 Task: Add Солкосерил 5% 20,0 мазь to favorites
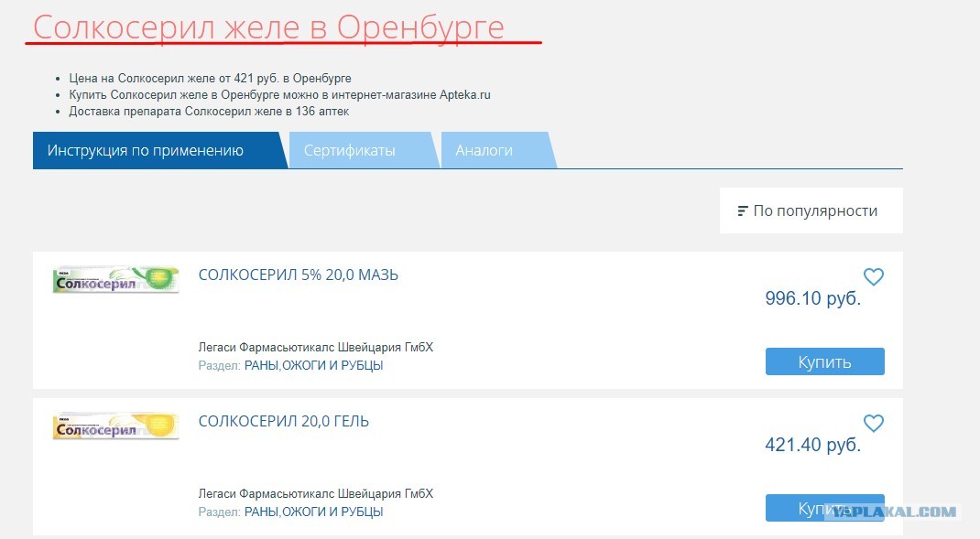tap(873, 276)
